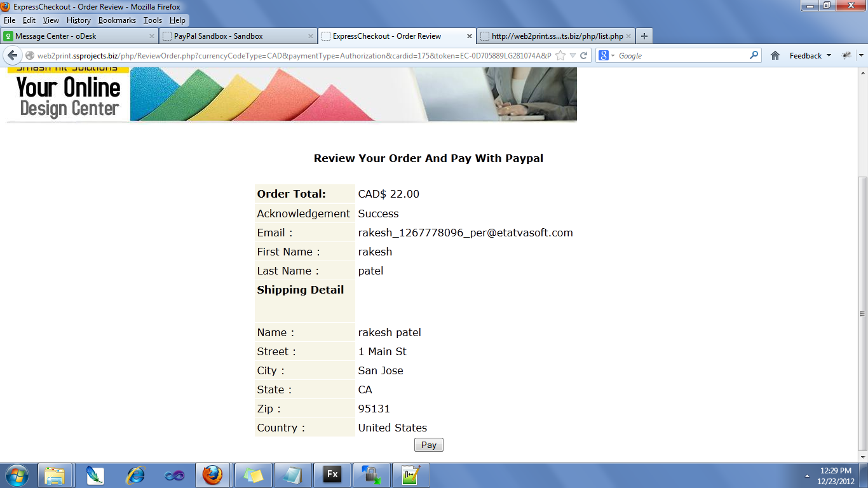Open Internet Explorer from the taskbar
Screen dimensions: 868x488
(135, 475)
